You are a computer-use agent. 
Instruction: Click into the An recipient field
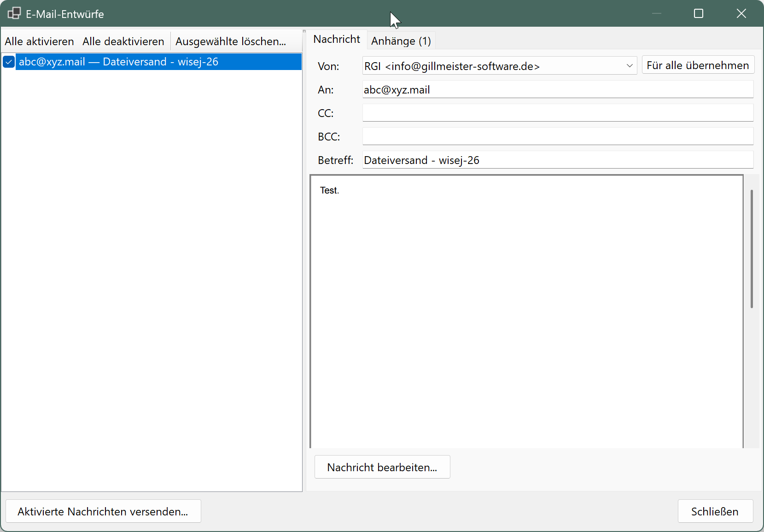[x=557, y=90]
